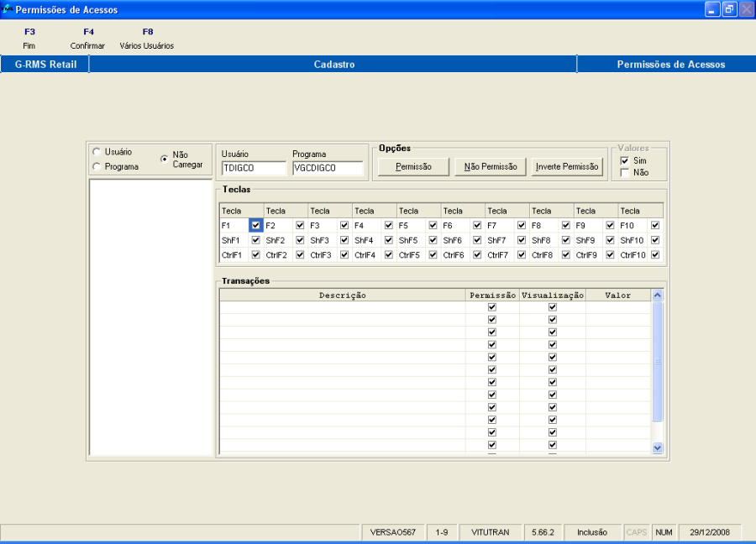
Task: Click the 29/12/2008 date in status bar
Action: point(709,532)
